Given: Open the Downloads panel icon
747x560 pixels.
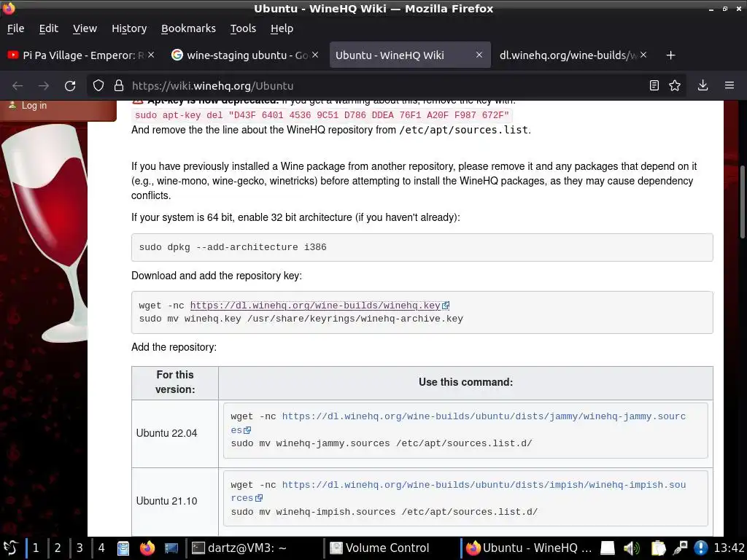Looking at the screenshot, I should click(x=703, y=85).
